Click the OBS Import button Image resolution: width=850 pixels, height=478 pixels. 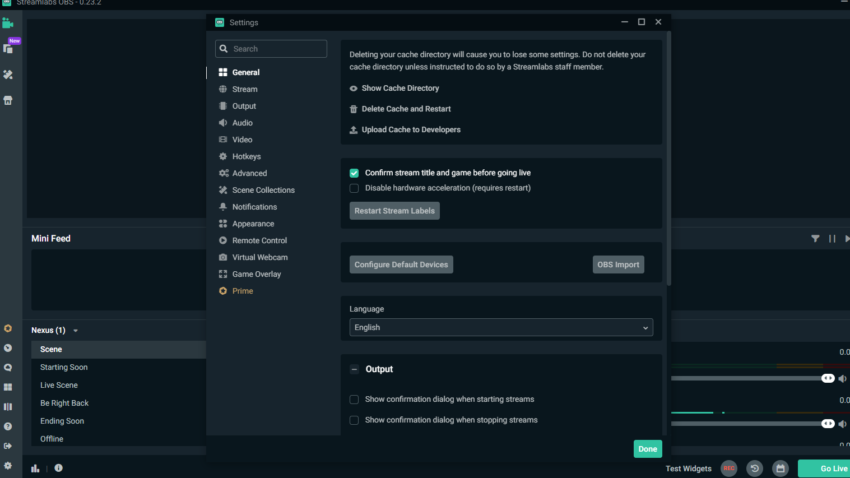(x=618, y=264)
